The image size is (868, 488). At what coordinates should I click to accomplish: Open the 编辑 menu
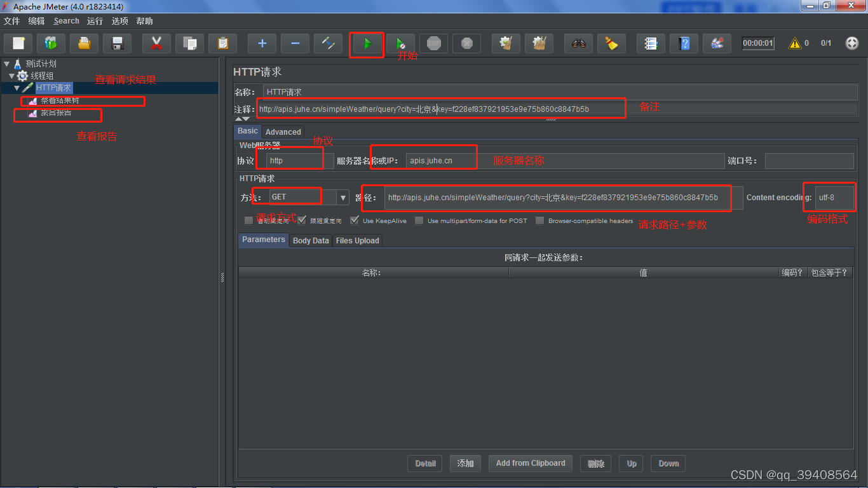(36, 21)
